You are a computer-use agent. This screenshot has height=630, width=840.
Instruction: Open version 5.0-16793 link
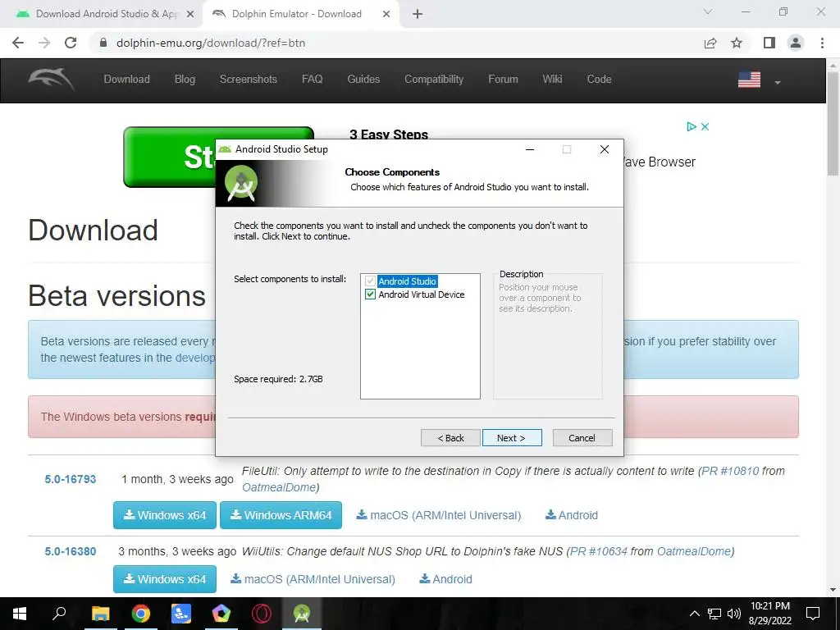(x=71, y=479)
